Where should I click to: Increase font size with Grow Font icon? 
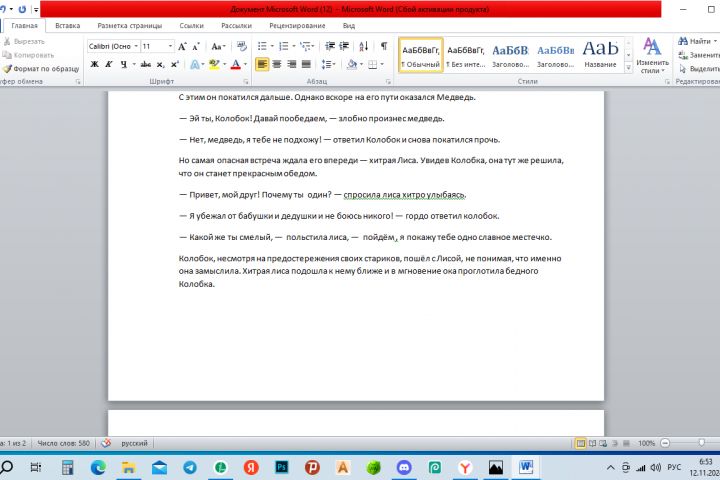pyautogui.click(x=182, y=46)
